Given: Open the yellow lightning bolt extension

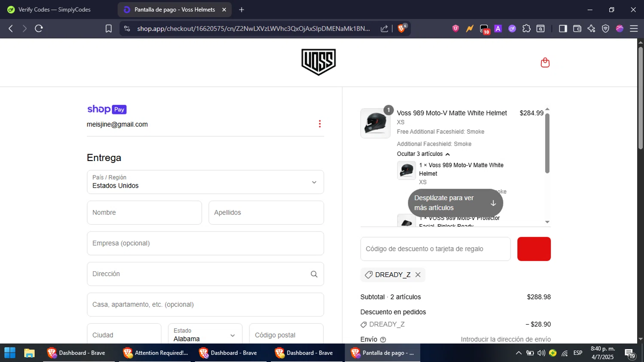Looking at the screenshot, I should point(470,28).
